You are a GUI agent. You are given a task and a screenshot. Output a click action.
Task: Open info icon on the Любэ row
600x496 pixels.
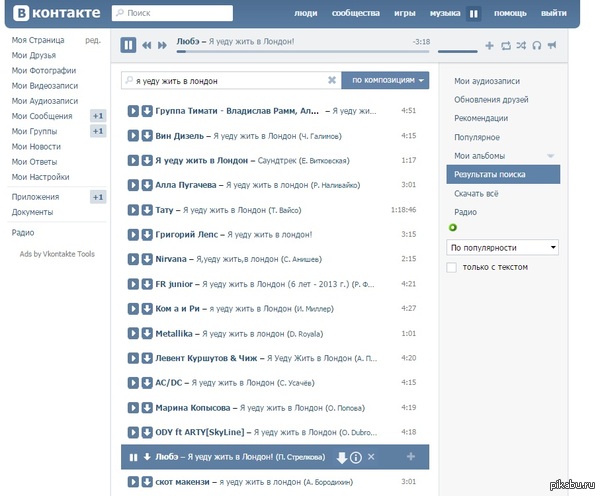(356, 457)
